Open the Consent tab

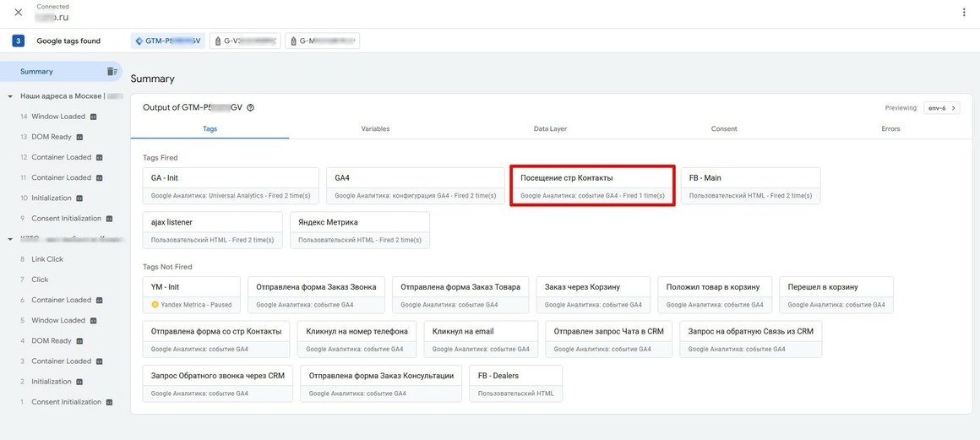click(x=724, y=128)
